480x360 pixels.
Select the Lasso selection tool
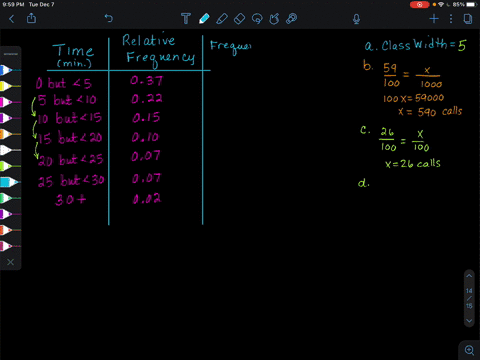pos(257,19)
